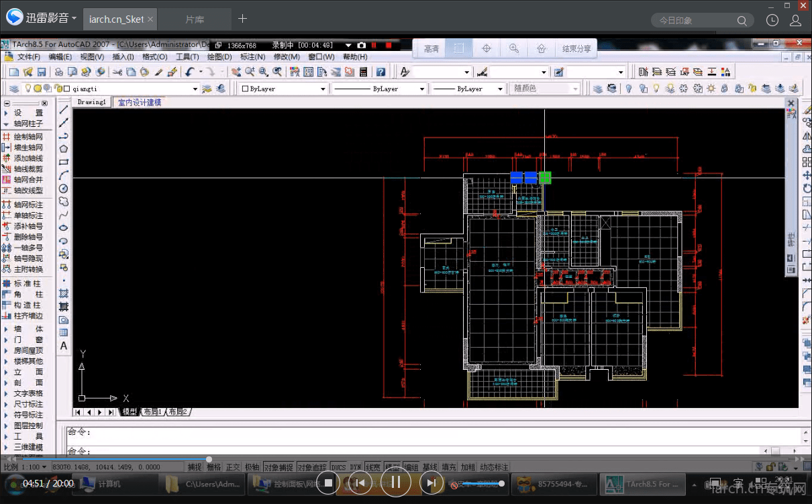This screenshot has height=504, width=812.
Task: Open the qiangti layer dropdown
Action: pos(195,89)
